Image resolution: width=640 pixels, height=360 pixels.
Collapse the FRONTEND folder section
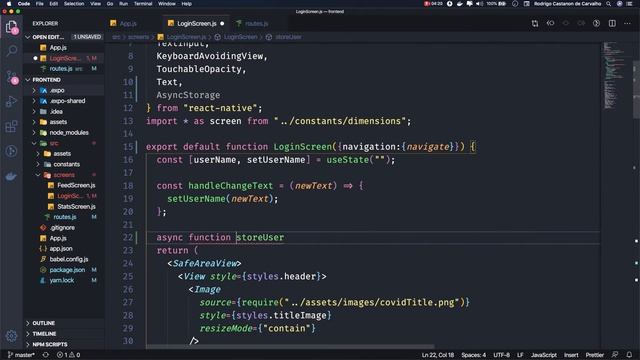(x=28, y=80)
